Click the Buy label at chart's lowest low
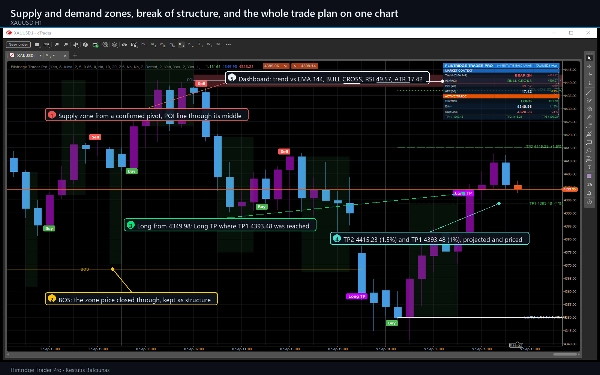600x375 pixels. tap(392, 323)
